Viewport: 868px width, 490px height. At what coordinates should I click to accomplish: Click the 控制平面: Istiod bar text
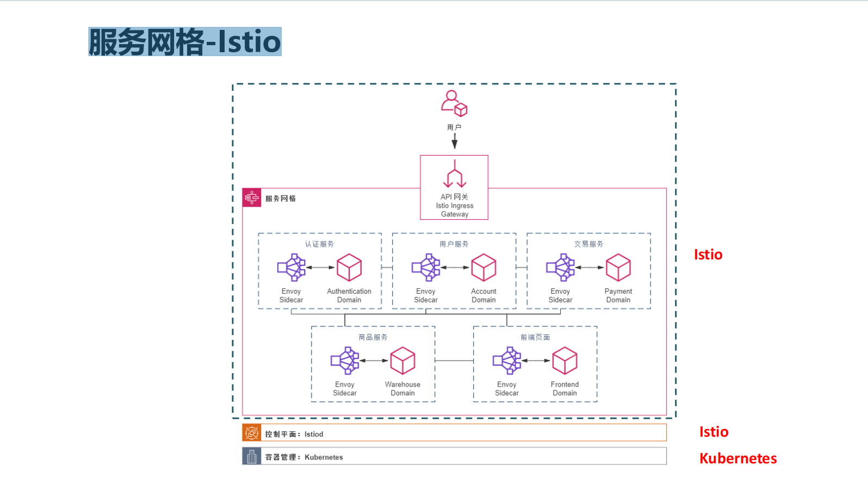[294, 434]
